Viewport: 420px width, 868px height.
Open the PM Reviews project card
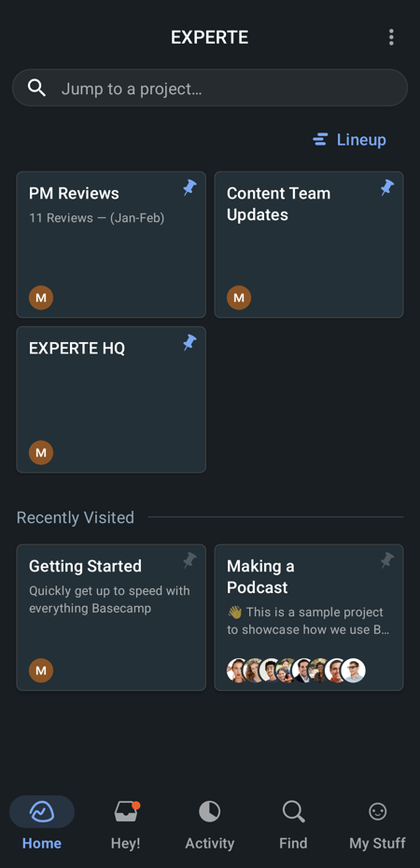pos(111,244)
